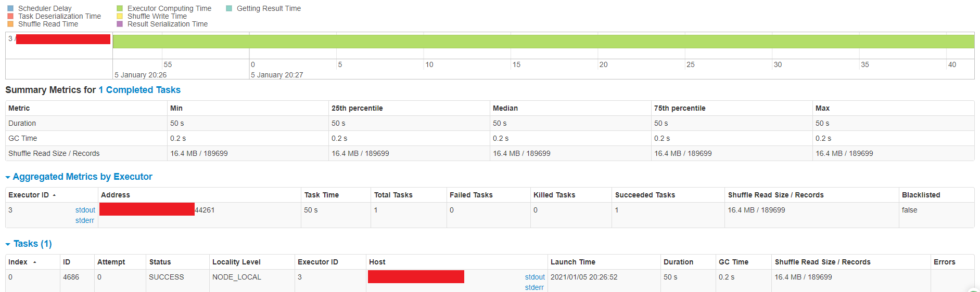The height and width of the screenshot is (292, 980).
Task: Open stdout log in Aggregated Metrics executor row
Action: click(85, 210)
